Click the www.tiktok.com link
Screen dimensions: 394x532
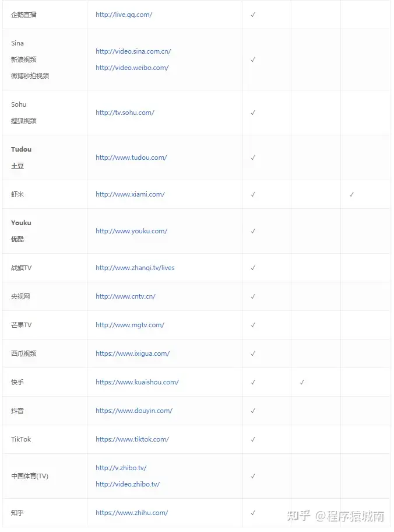[x=132, y=439]
